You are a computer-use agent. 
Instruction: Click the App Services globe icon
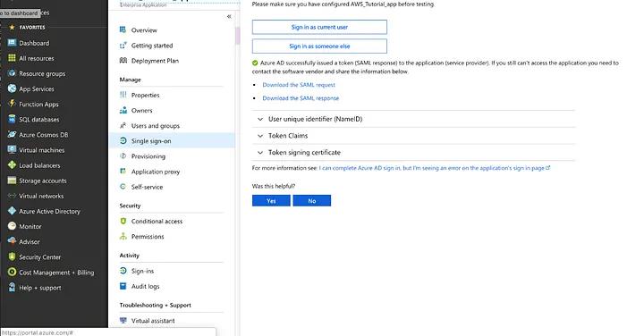click(x=12, y=88)
